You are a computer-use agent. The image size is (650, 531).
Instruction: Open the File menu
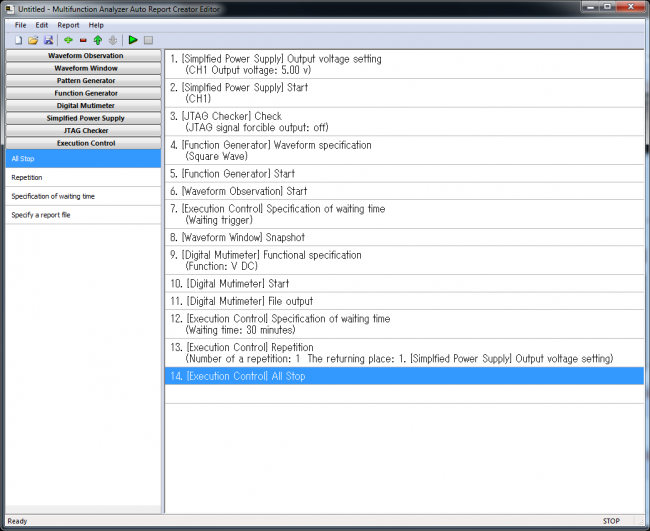(21, 25)
